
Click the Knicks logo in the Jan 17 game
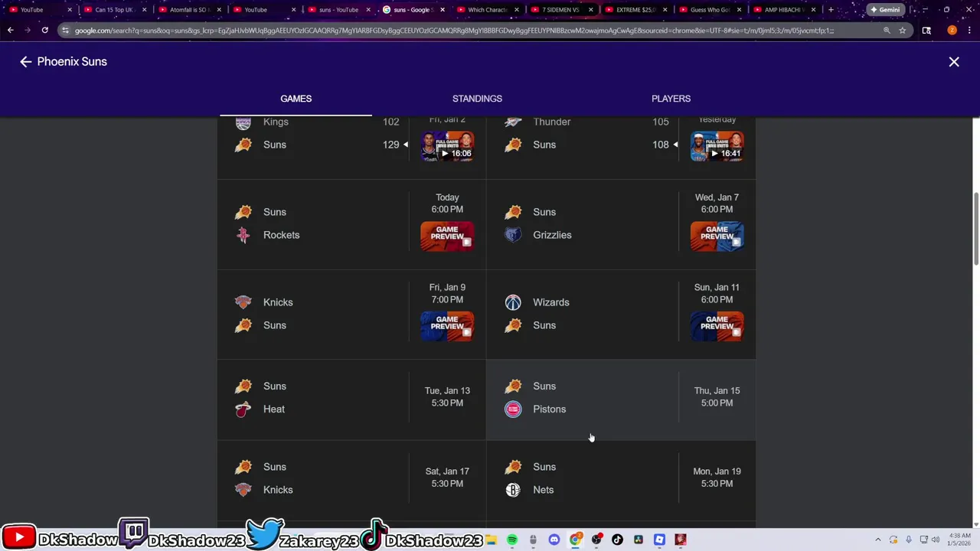tap(243, 490)
